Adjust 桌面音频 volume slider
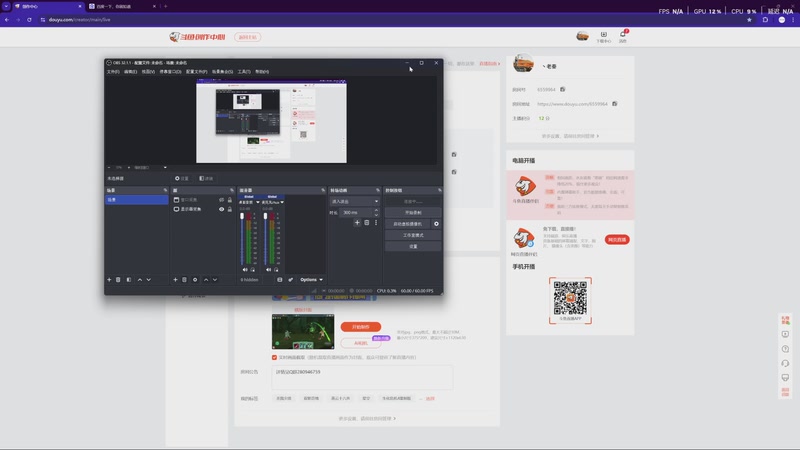This screenshot has height=450, width=800. tap(242, 239)
